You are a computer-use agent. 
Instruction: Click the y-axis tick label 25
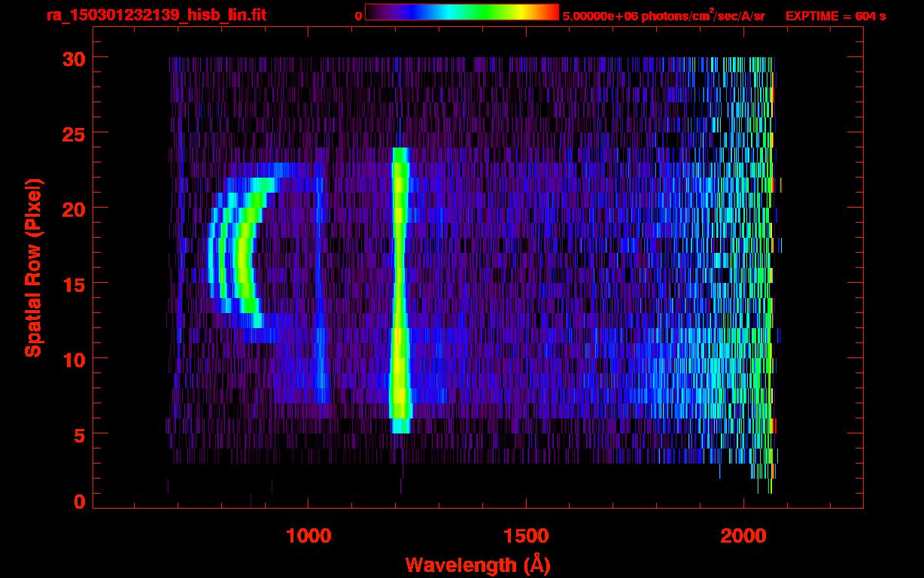pos(73,133)
